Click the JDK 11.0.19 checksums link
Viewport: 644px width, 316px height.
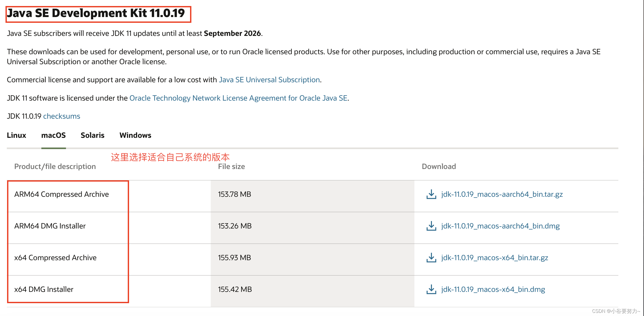tap(62, 116)
